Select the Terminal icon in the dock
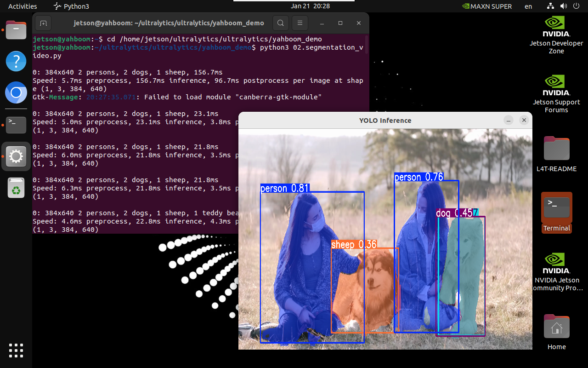 coord(16,125)
